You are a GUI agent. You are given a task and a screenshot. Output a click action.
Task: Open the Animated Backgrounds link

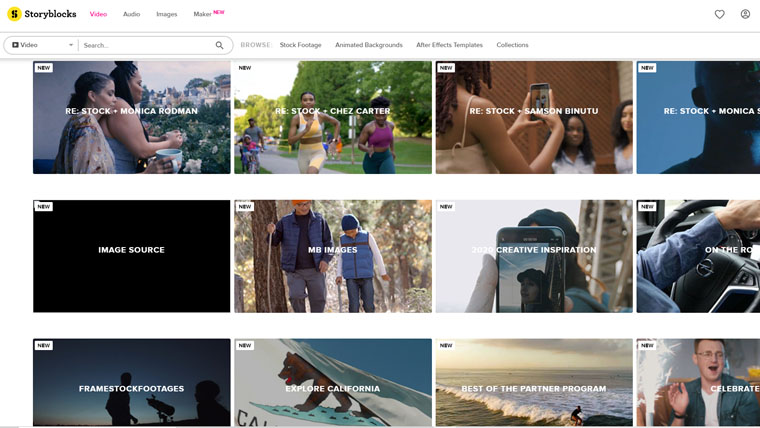tap(368, 45)
